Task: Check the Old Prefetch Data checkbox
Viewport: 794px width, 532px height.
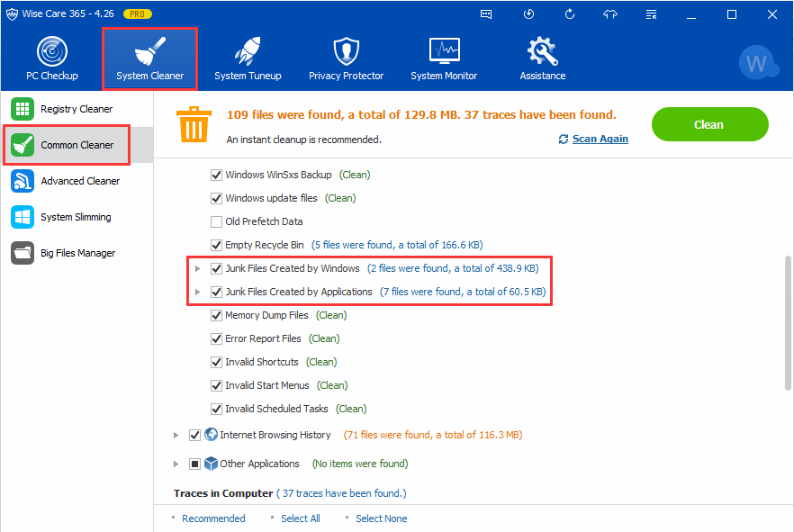Action: point(216,221)
